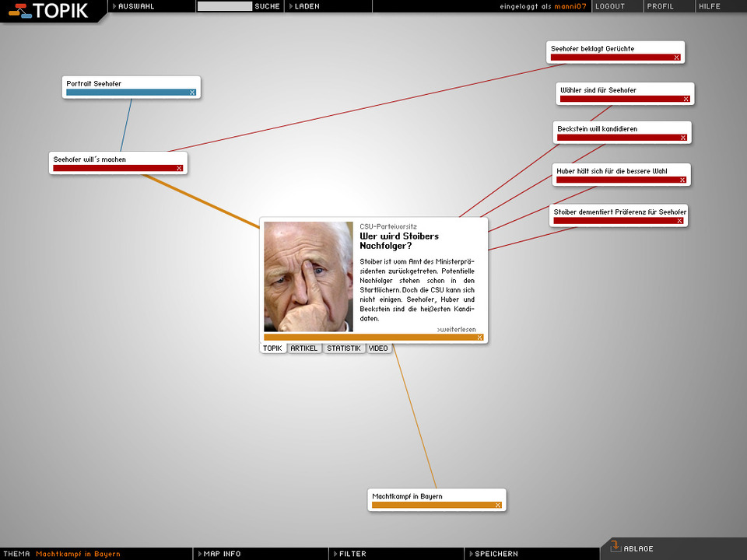Open the Filter panel

(352, 554)
